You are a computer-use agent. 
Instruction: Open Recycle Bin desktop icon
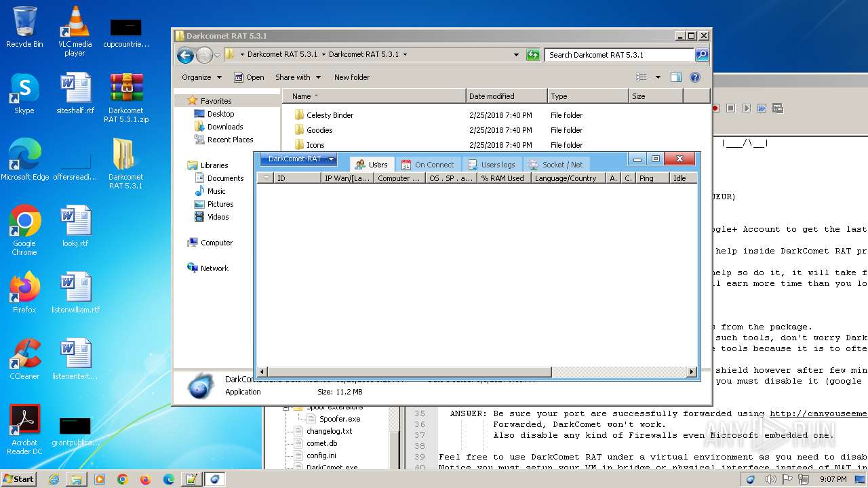point(24,27)
